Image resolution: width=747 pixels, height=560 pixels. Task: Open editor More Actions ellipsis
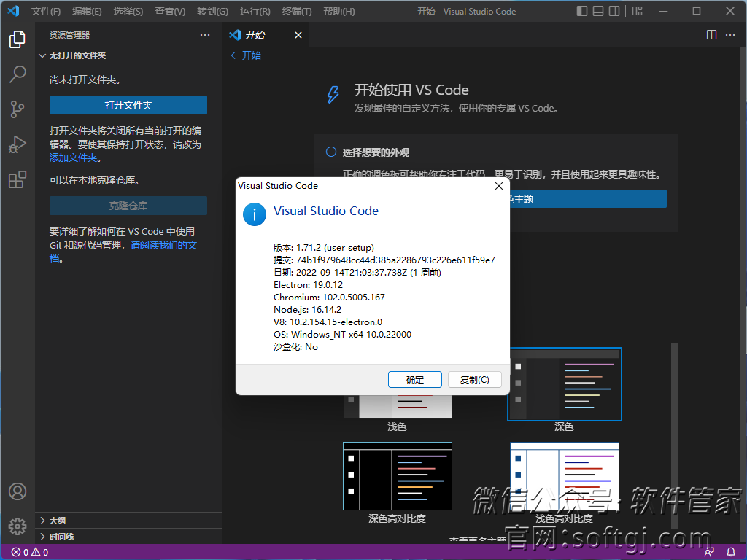coord(729,35)
